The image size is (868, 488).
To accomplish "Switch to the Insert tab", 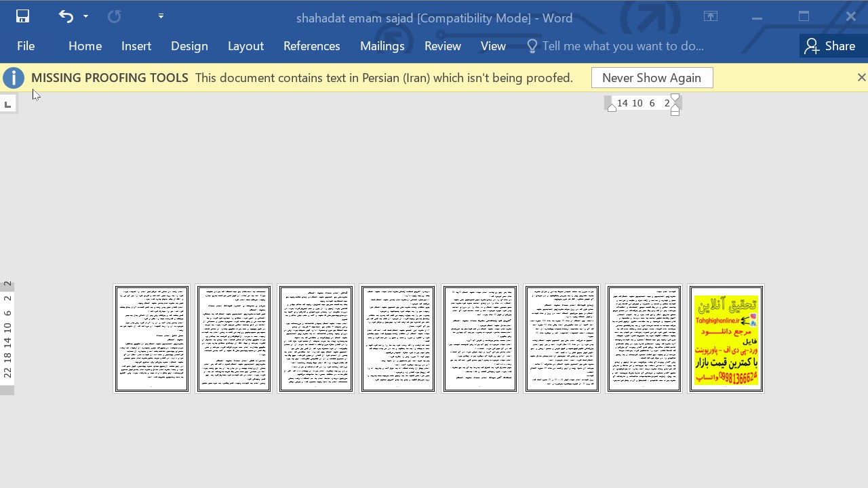I will 136,46.
